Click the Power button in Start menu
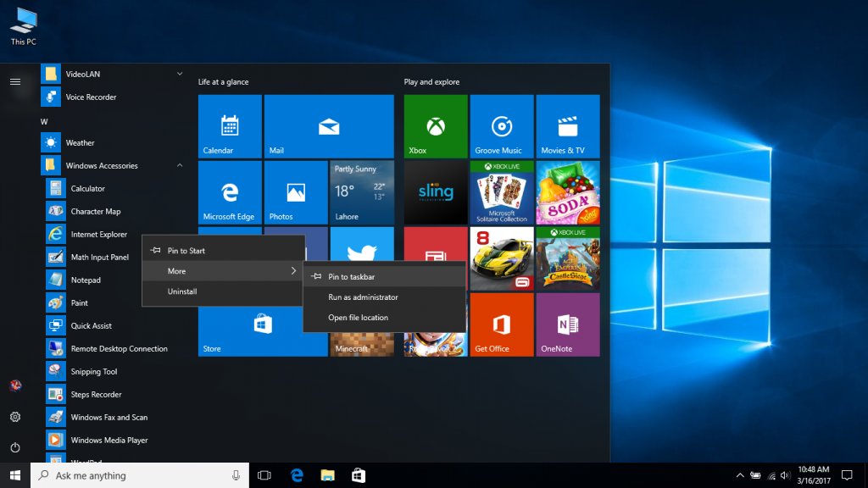The height and width of the screenshot is (488, 868). [x=15, y=447]
